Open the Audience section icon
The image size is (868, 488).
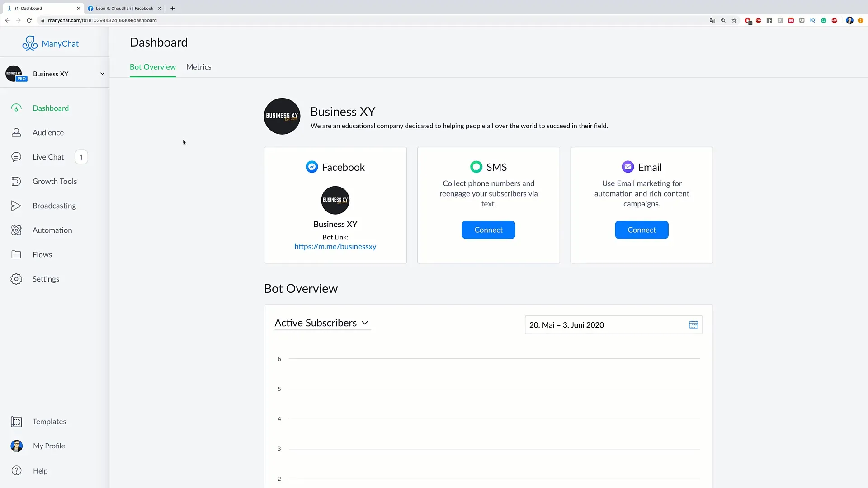click(16, 132)
